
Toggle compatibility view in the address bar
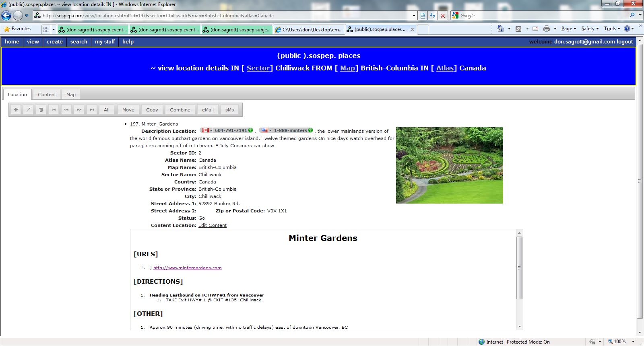[423, 16]
